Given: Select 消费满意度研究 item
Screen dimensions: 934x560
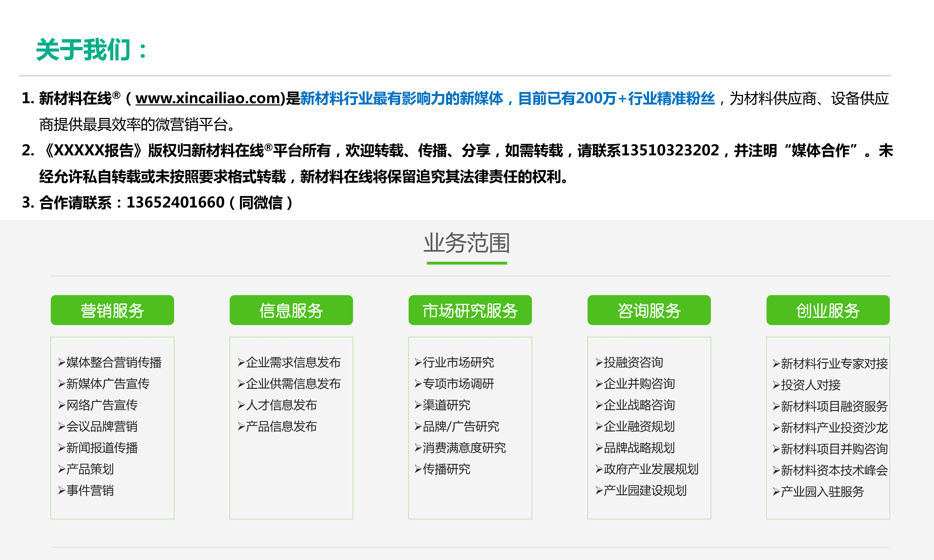Looking at the screenshot, I should pyautogui.click(x=460, y=448).
